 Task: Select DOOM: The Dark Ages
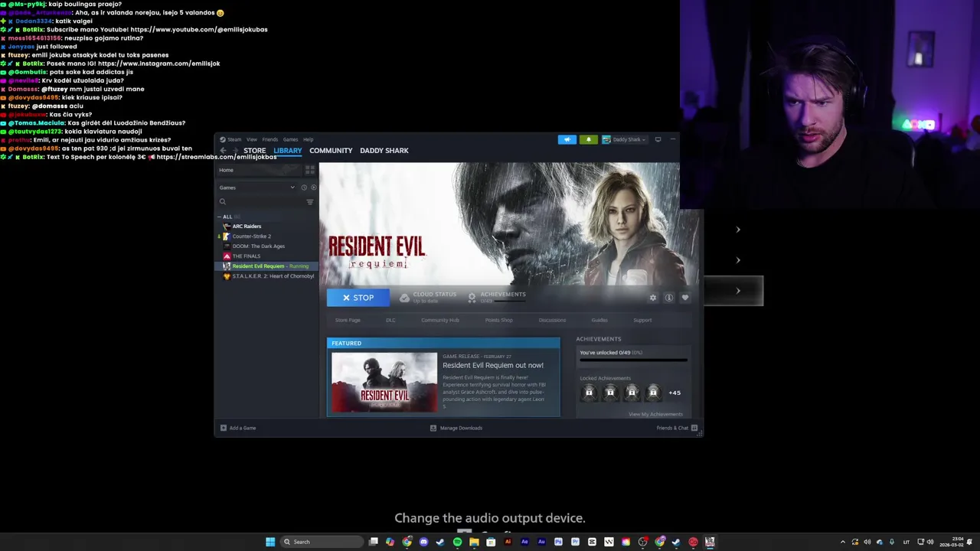pyautogui.click(x=258, y=246)
